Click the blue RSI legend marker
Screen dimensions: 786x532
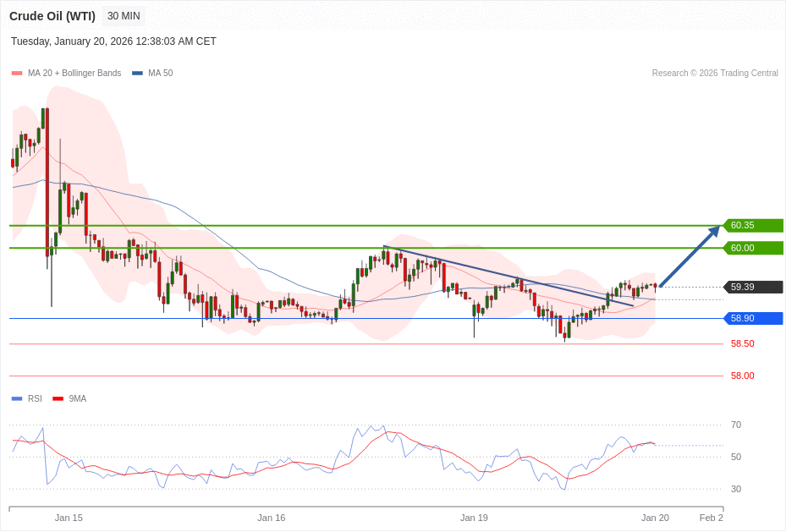click(x=15, y=398)
